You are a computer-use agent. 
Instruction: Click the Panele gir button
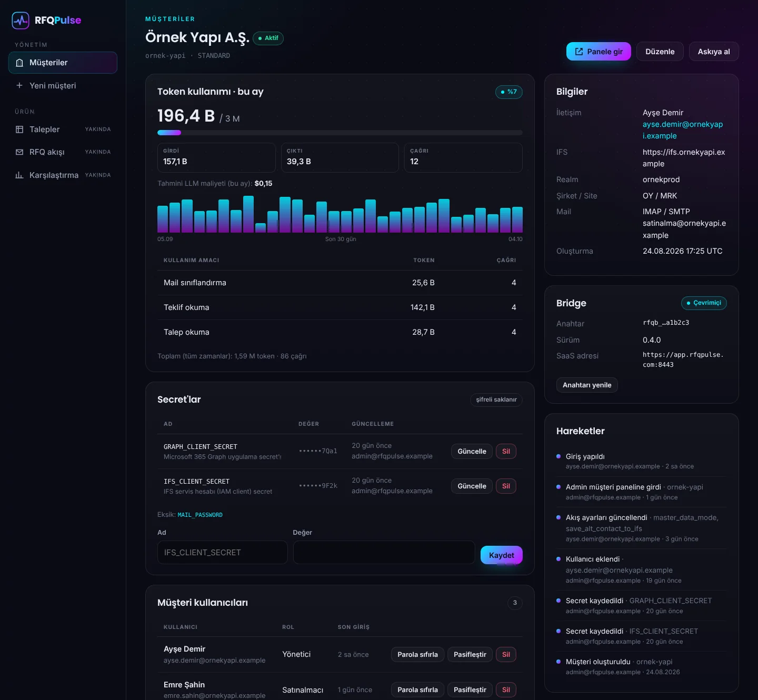pos(599,52)
